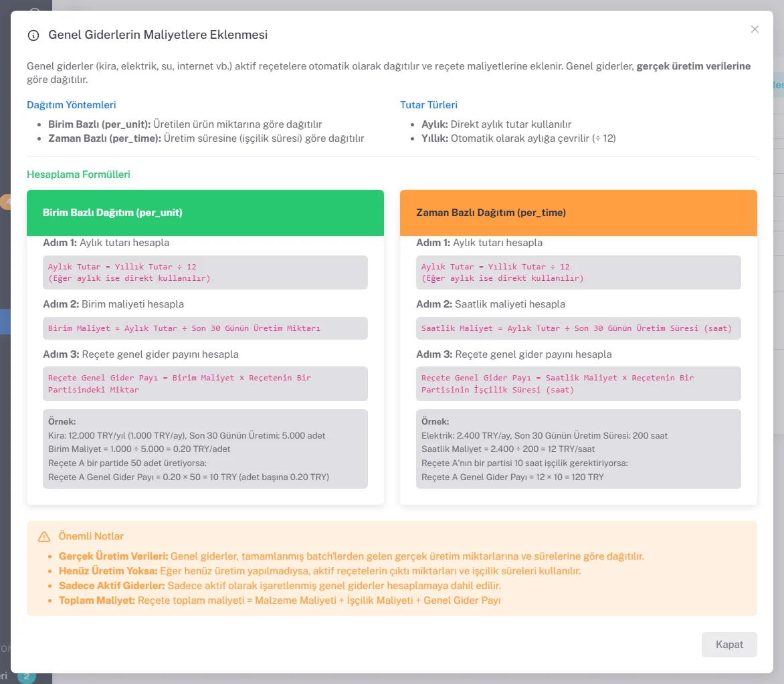Click the "Saatlik Maliyet = Aylık Tutar ÷" formula

579,328
